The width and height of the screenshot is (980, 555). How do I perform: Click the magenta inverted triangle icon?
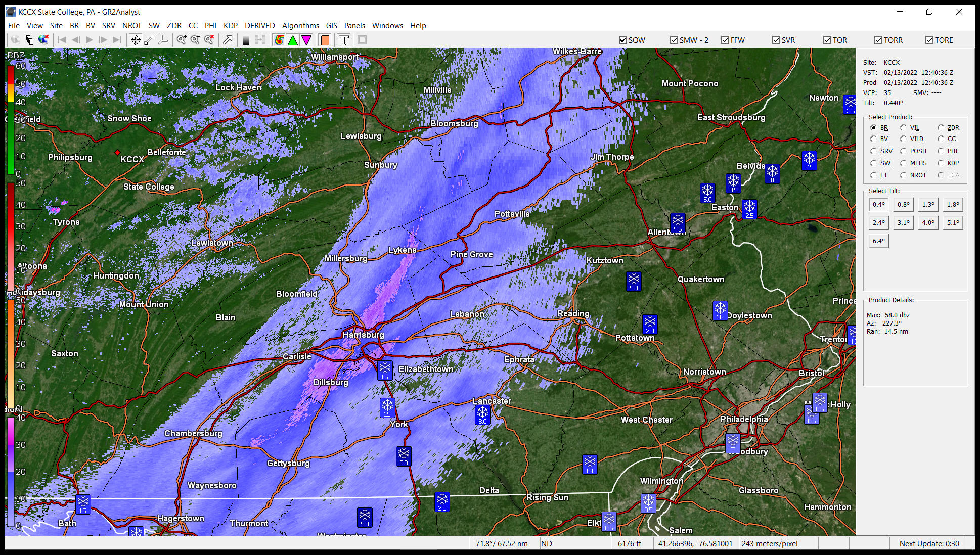pyautogui.click(x=306, y=40)
